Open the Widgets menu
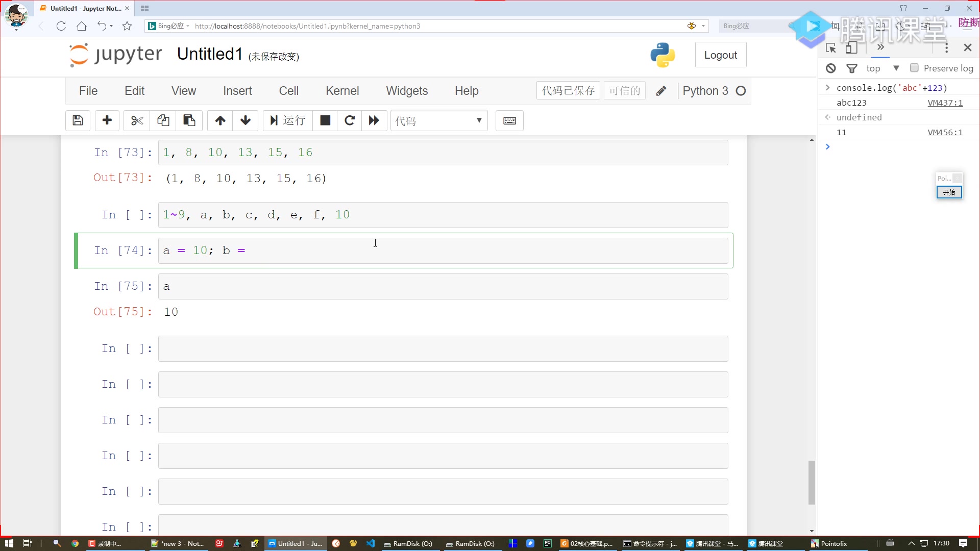This screenshot has width=980, height=551. click(x=407, y=91)
